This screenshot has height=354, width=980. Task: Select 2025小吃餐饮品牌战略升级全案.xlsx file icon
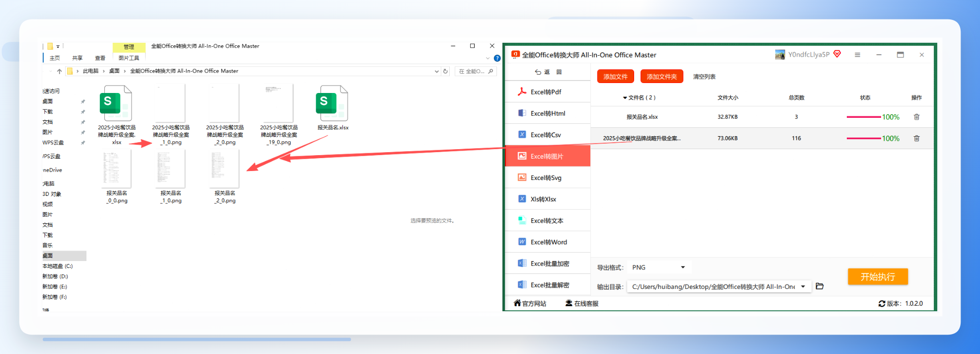pos(116,103)
